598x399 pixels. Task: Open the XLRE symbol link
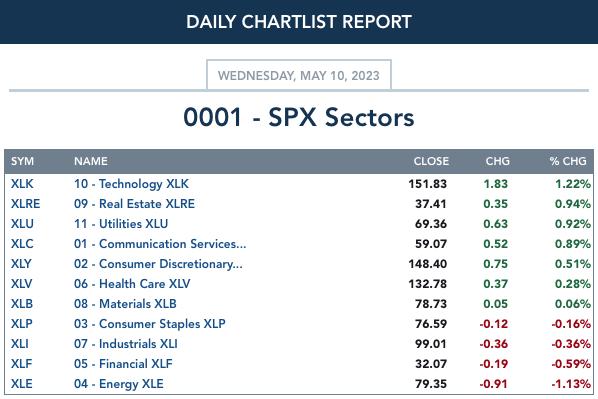pos(26,204)
